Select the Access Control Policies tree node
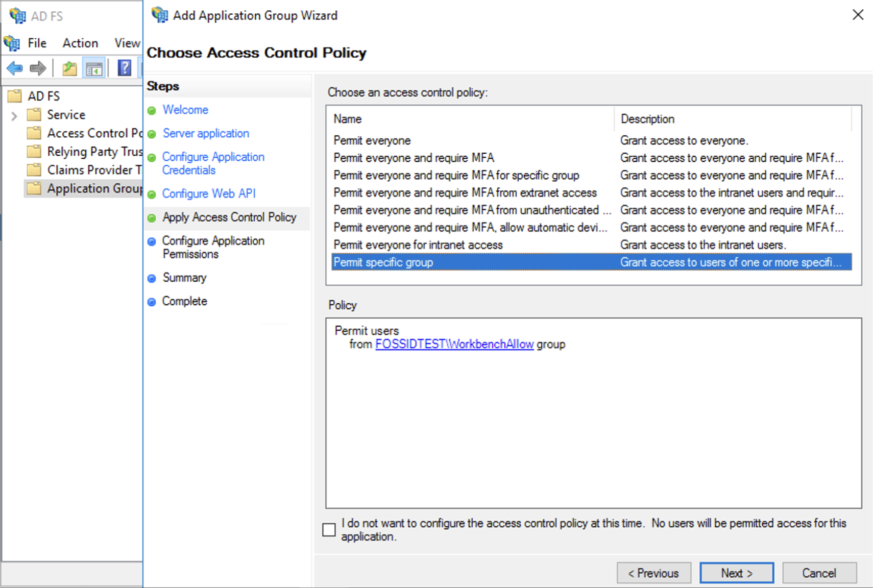The height and width of the screenshot is (588, 873). click(94, 133)
